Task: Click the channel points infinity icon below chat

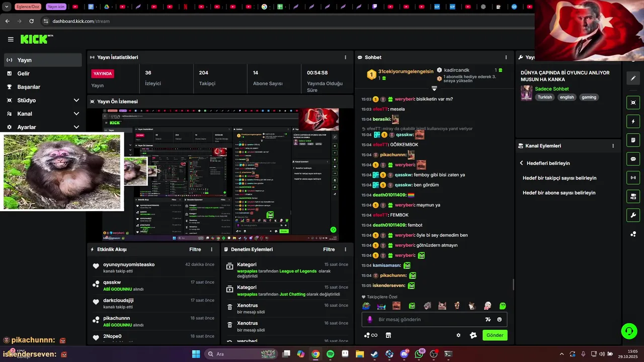Action: tap(371, 335)
